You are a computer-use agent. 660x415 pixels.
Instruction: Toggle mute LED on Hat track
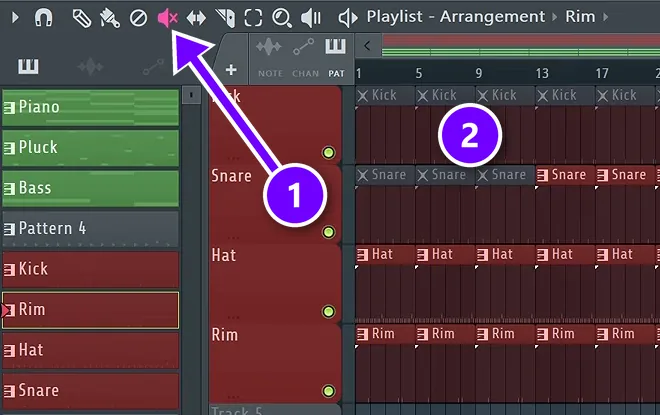pos(329,311)
